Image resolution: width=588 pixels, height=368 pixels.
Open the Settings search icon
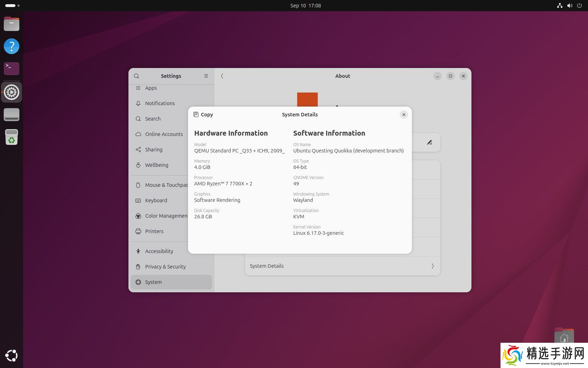[x=136, y=76]
